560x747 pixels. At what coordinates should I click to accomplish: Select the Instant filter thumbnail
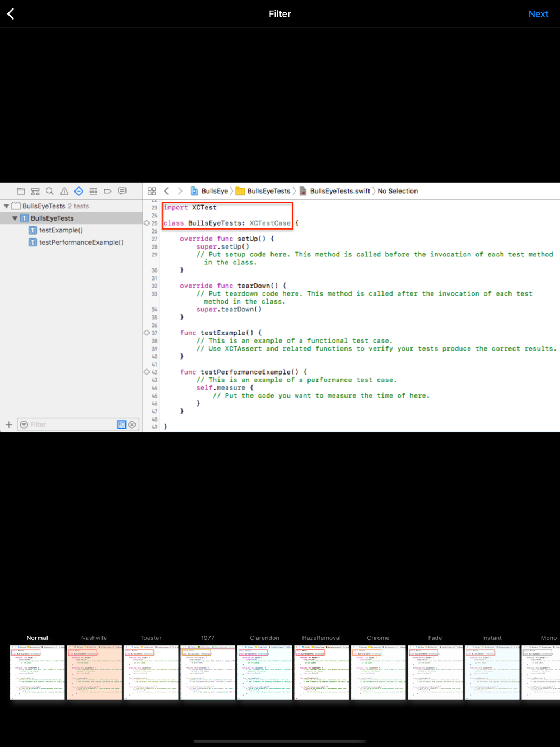tap(492, 672)
